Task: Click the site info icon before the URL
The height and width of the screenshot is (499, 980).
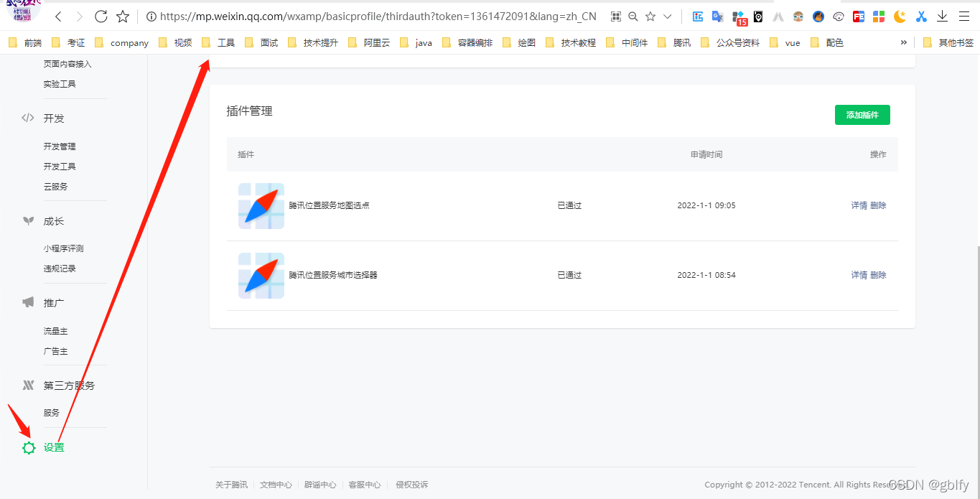Action: click(x=151, y=16)
